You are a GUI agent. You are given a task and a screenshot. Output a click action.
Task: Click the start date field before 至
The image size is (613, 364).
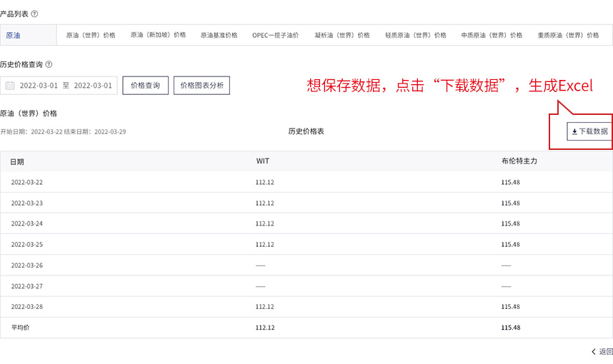pyautogui.click(x=39, y=86)
